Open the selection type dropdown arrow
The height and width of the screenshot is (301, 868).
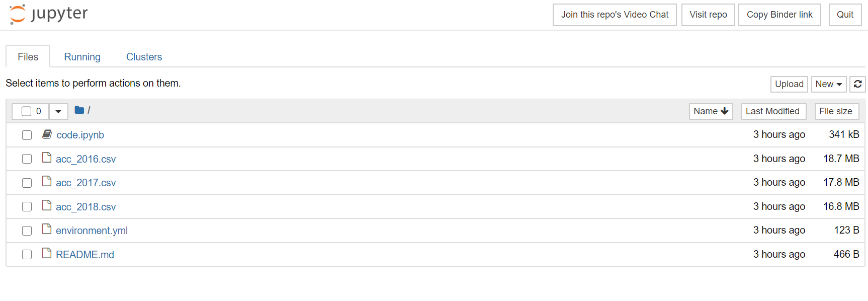pyautogui.click(x=58, y=111)
